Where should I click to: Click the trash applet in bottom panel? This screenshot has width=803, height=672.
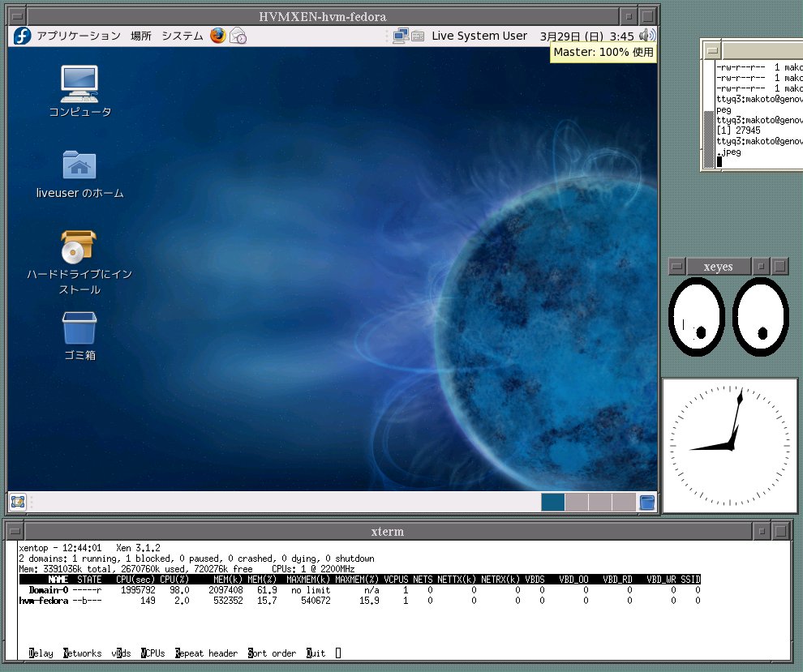click(x=646, y=502)
